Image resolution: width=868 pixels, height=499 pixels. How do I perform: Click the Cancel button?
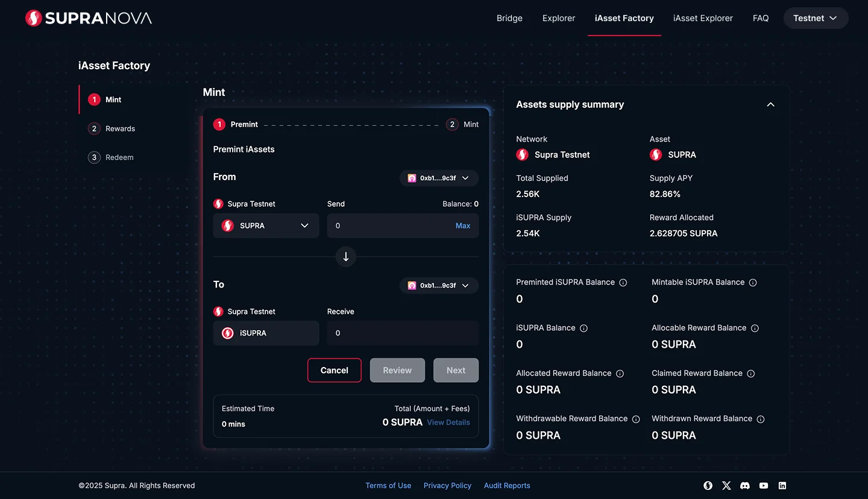point(335,370)
